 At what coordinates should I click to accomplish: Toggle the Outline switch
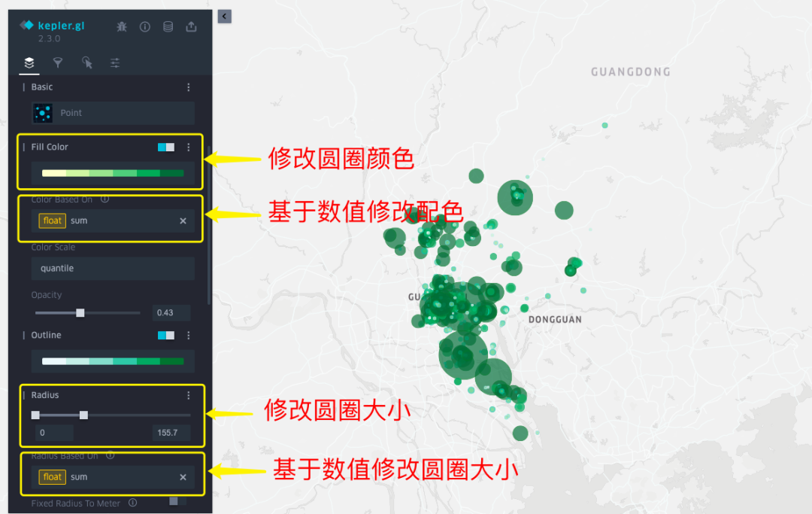point(166,335)
